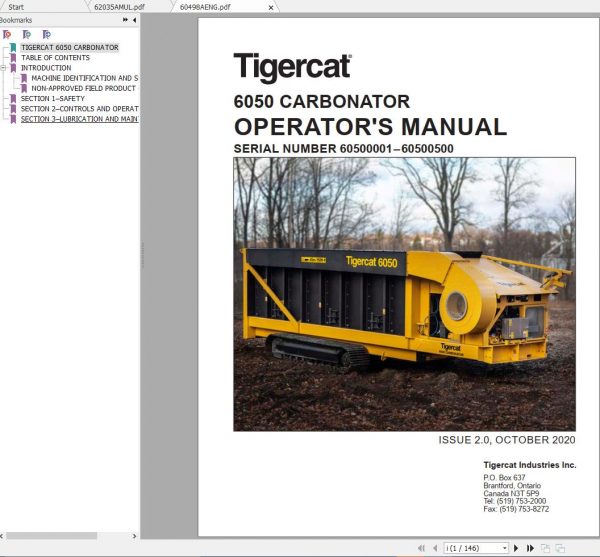The width and height of the screenshot is (600, 557).
Task: Click the bookmark icon beside Section 1–Safety
Action: pyautogui.click(x=13, y=99)
